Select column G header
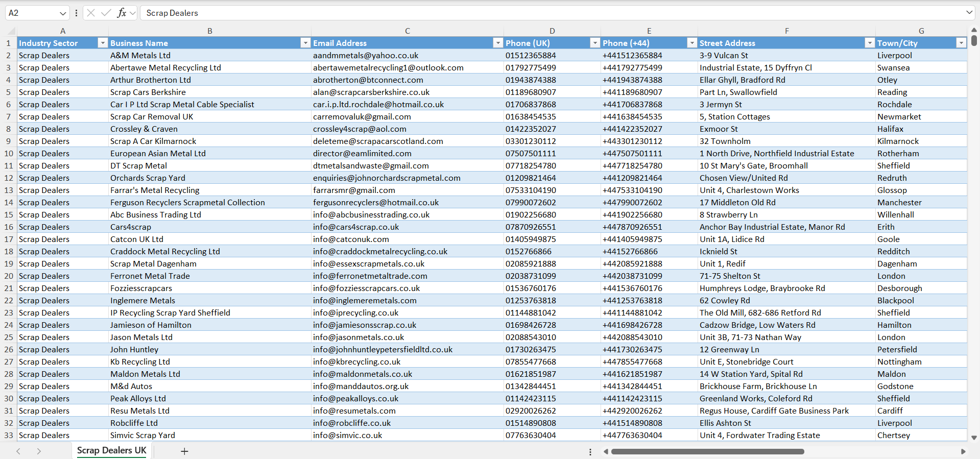Screen dimensions: 980x459 [921, 31]
